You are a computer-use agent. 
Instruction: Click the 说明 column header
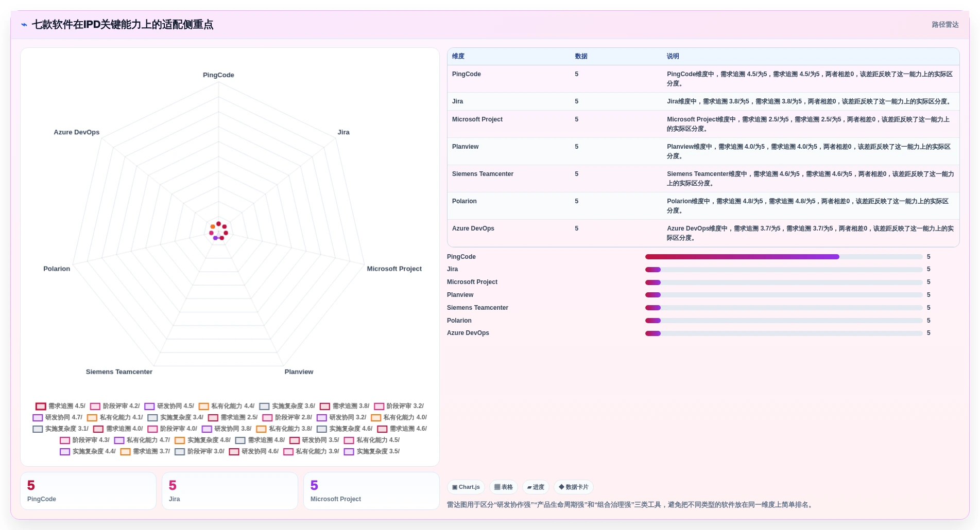click(673, 56)
